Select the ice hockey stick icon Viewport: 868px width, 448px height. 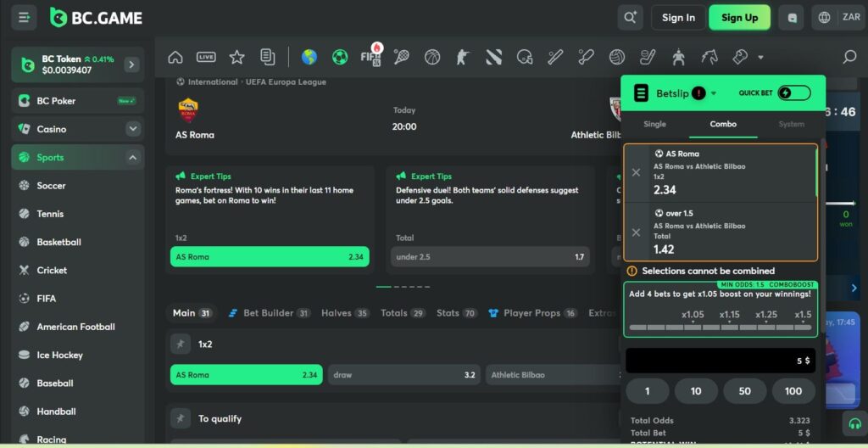pyautogui.click(x=648, y=57)
